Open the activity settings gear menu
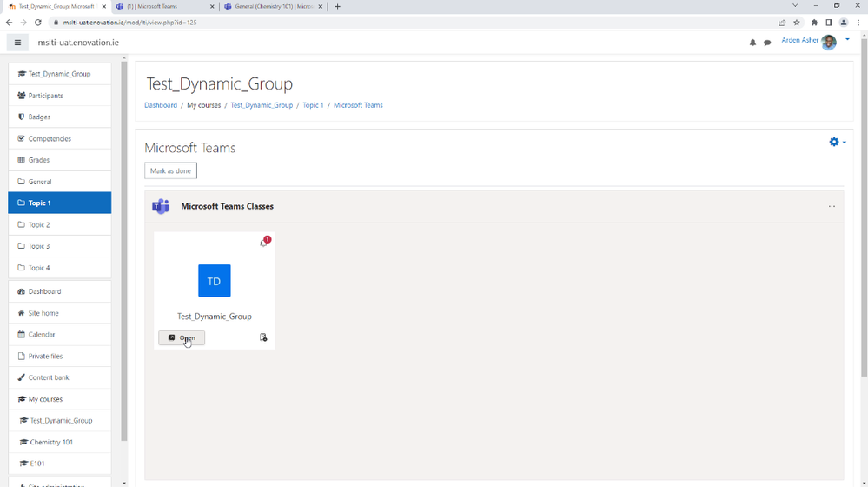 point(837,143)
